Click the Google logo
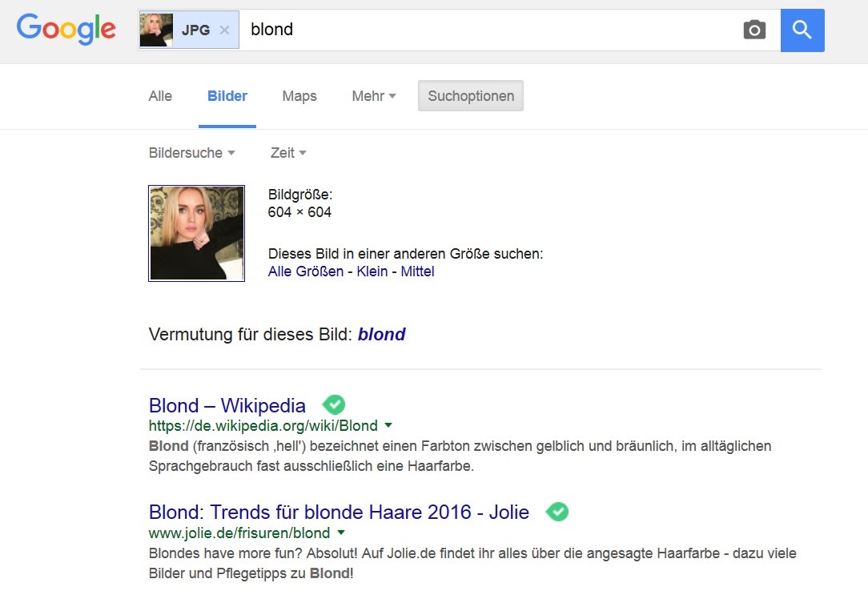This screenshot has height=595, width=868. (x=66, y=28)
